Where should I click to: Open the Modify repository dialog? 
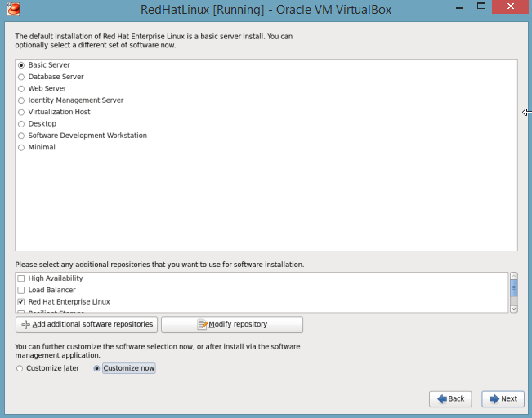click(232, 324)
